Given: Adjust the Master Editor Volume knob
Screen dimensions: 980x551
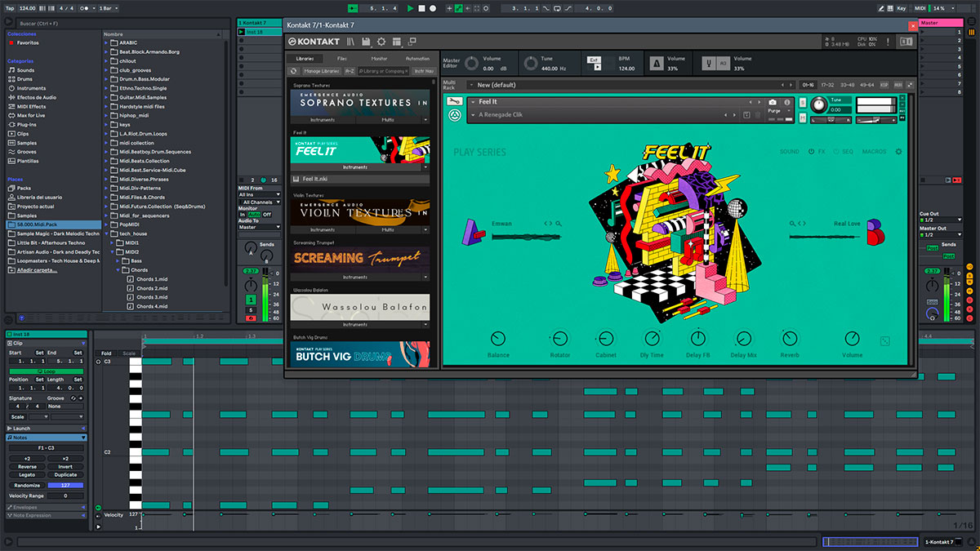Looking at the screenshot, I should 471,63.
